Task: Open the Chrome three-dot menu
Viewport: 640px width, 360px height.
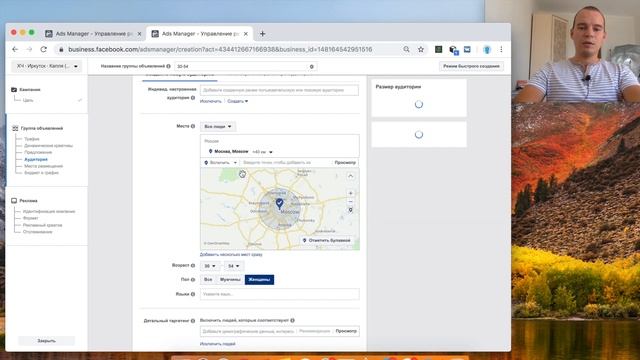Action: point(501,49)
